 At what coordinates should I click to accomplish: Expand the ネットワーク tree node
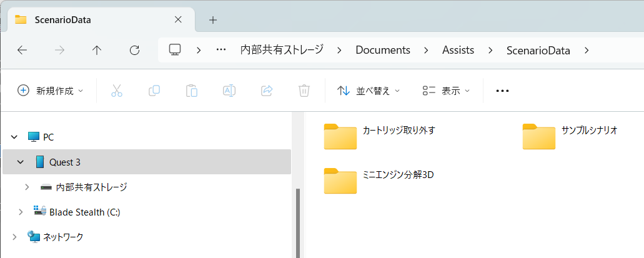[x=15, y=237]
